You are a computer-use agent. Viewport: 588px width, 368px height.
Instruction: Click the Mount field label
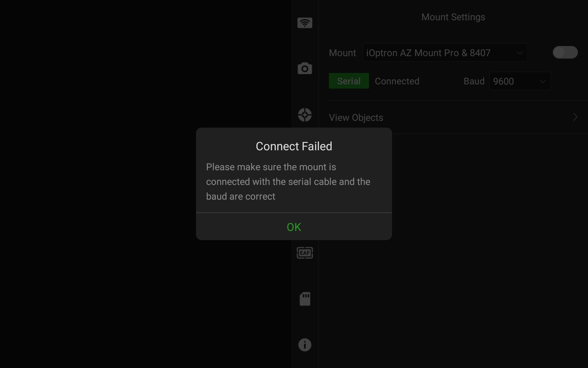pyautogui.click(x=342, y=53)
